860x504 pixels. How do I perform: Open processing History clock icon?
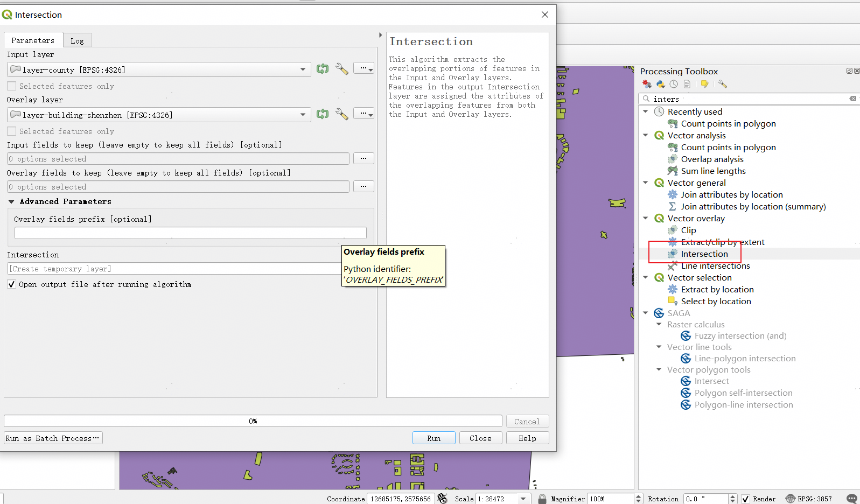pos(674,84)
